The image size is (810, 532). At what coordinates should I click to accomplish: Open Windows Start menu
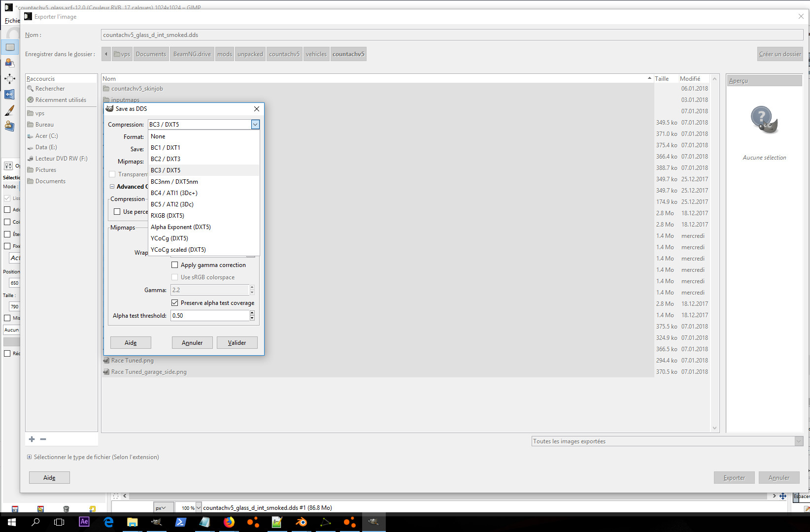12,522
